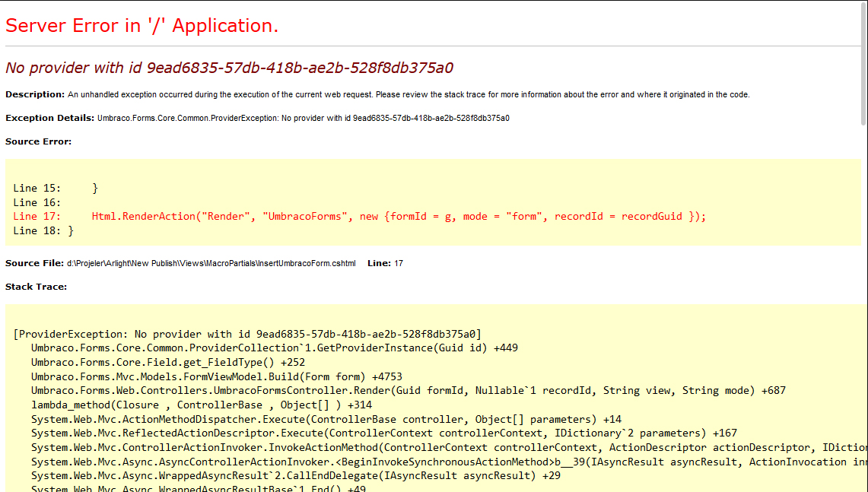Click the "ActionMethodDispatcher.Execute" stack line
Image resolution: width=868 pixels, height=492 pixels.
click(x=326, y=420)
